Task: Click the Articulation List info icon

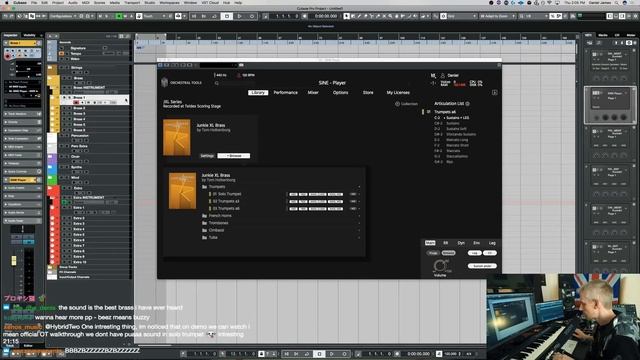Action: (x=468, y=104)
